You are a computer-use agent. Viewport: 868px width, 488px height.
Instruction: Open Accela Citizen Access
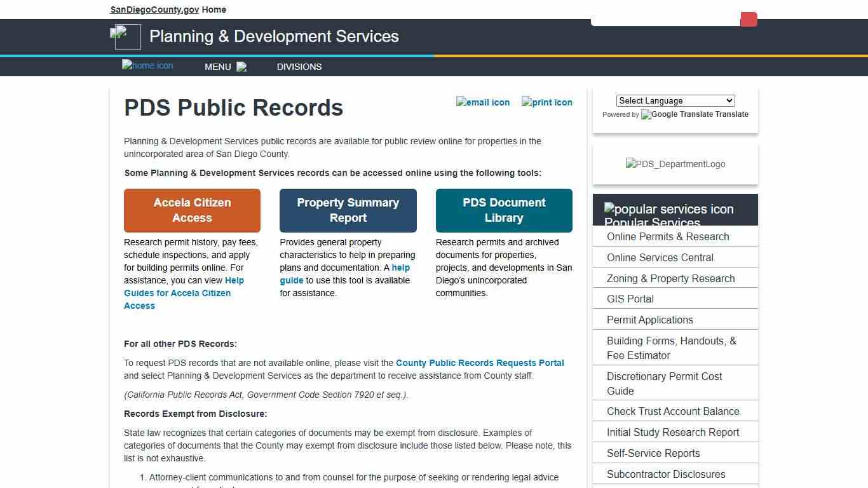pyautogui.click(x=192, y=210)
